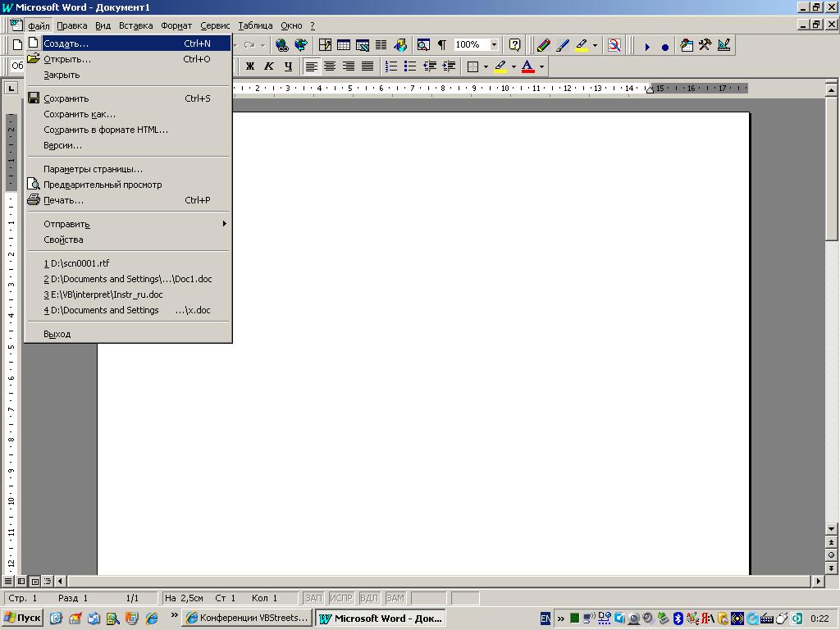This screenshot has height=630, width=840.
Task: Click the Insert Table icon
Action: tap(344, 45)
